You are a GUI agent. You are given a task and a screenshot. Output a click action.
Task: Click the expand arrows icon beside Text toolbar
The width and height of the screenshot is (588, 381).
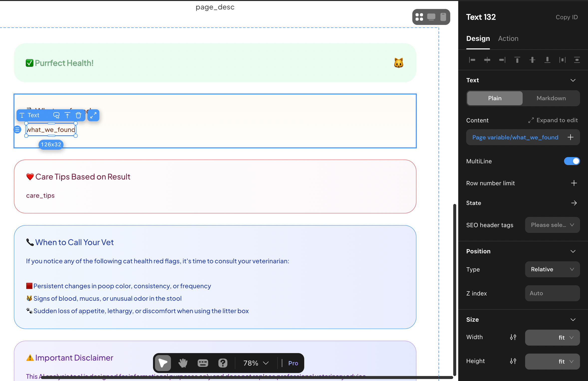pyautogui.click(x=93, y=115)
